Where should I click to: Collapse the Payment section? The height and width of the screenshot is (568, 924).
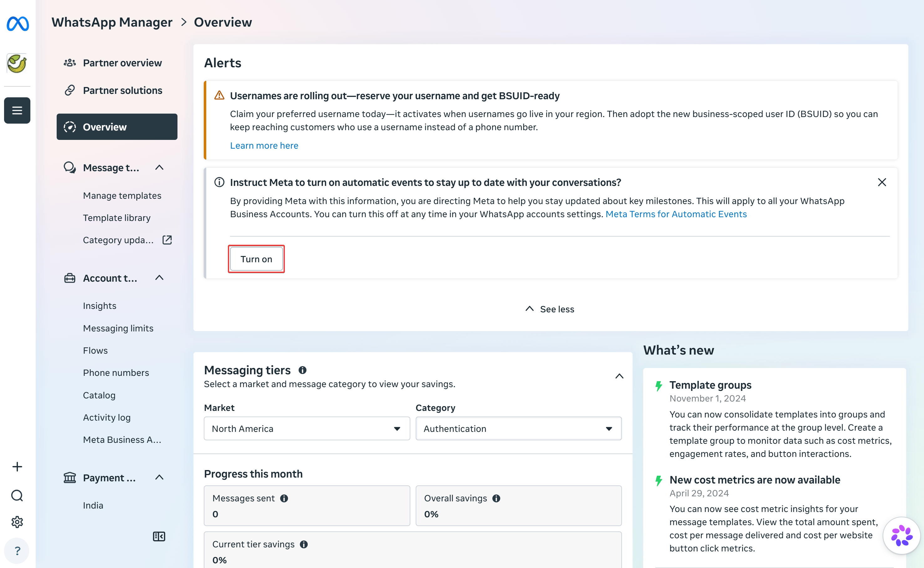pos(159,478)
